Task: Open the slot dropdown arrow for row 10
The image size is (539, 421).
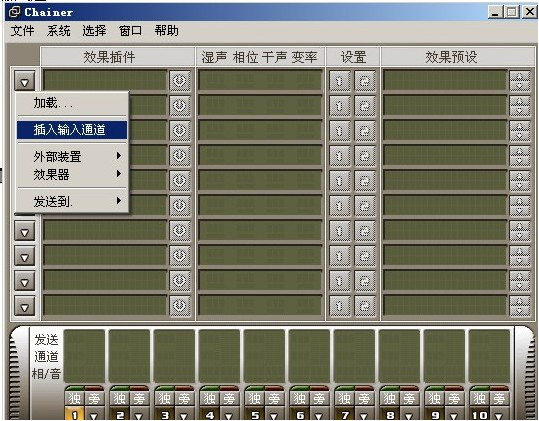Action: pos(24,307)
